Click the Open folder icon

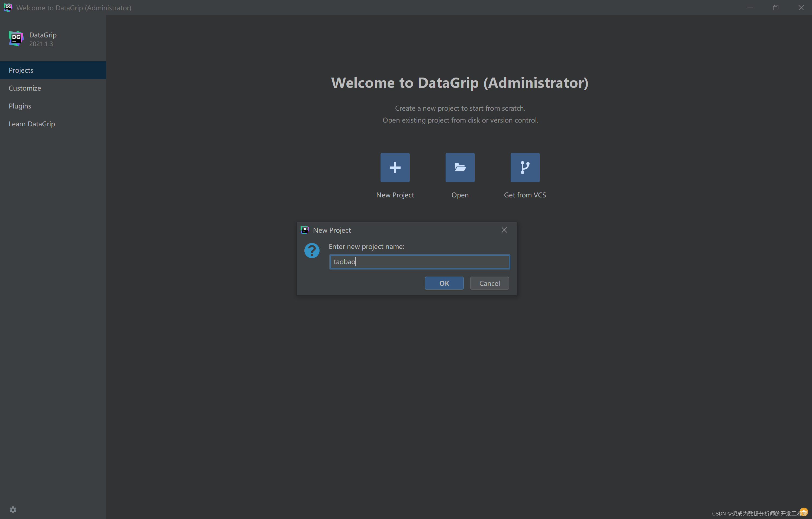pos(460,167)
